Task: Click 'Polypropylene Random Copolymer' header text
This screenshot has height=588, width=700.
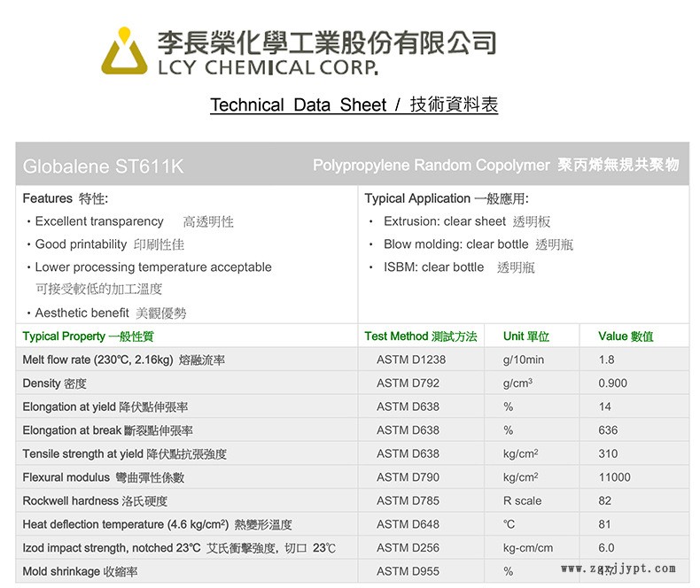Action: (x=432, y=165)
